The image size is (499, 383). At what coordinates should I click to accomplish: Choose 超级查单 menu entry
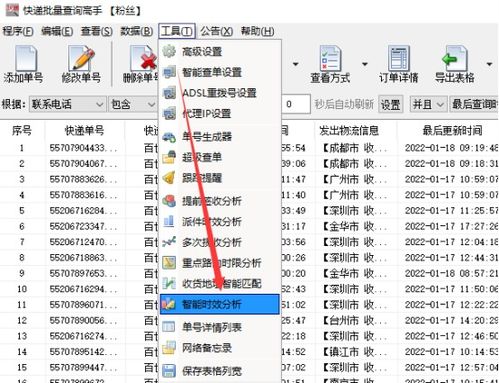[220, 157]
